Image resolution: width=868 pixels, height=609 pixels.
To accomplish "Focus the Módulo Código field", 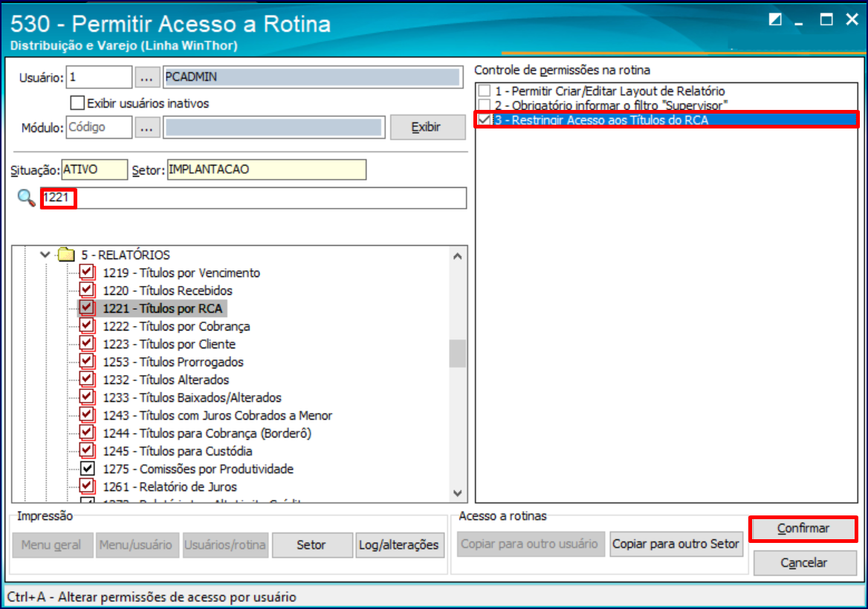I will [99, 128].
